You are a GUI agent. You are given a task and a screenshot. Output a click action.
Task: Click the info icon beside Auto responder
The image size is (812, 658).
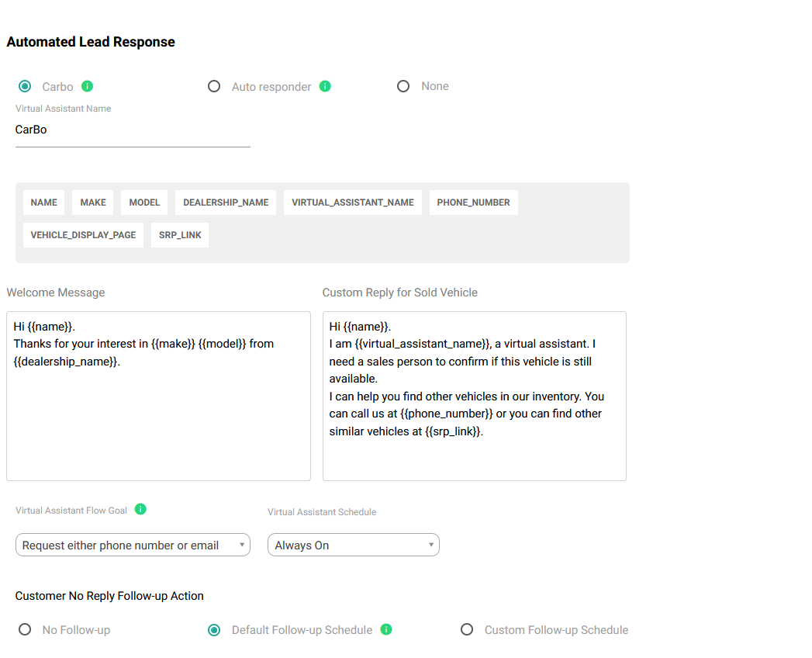[x=325, y=86]
